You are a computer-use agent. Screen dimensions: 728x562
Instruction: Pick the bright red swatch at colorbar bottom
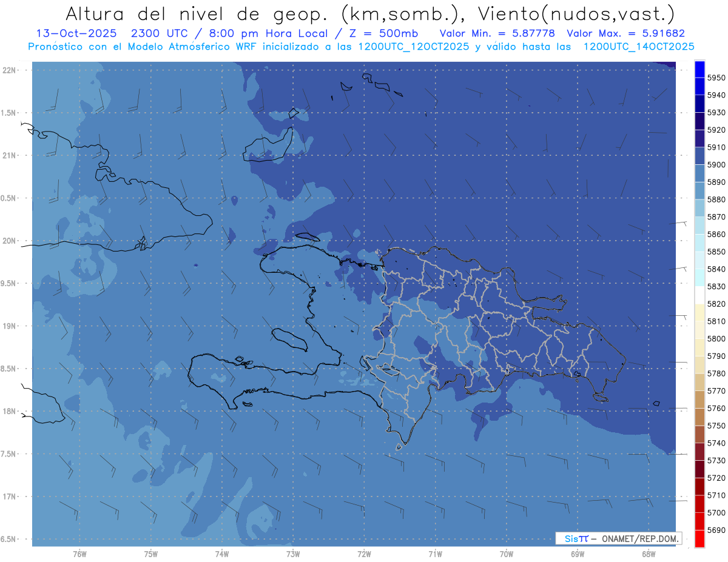tap(699, 538)
